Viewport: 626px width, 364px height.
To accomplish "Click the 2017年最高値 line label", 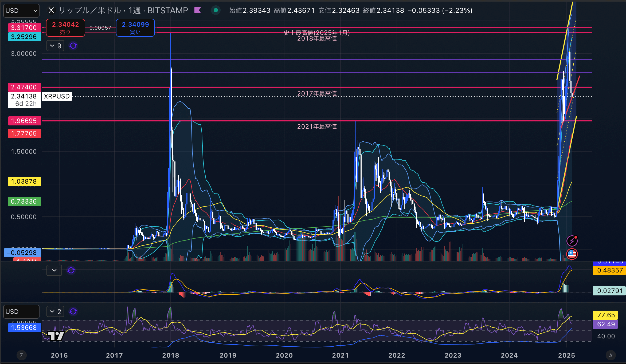I will click(317, 93).
